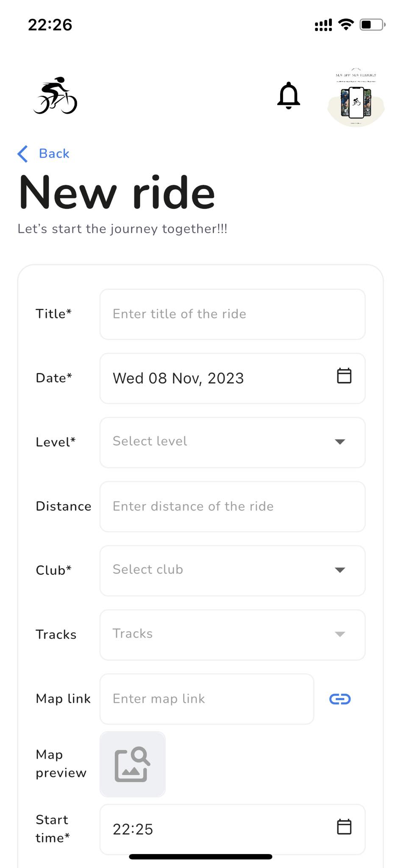Click the calendar icon next to Start time
Image resolution: width=401 pixels, height=868 pixels.
point(344,826)
